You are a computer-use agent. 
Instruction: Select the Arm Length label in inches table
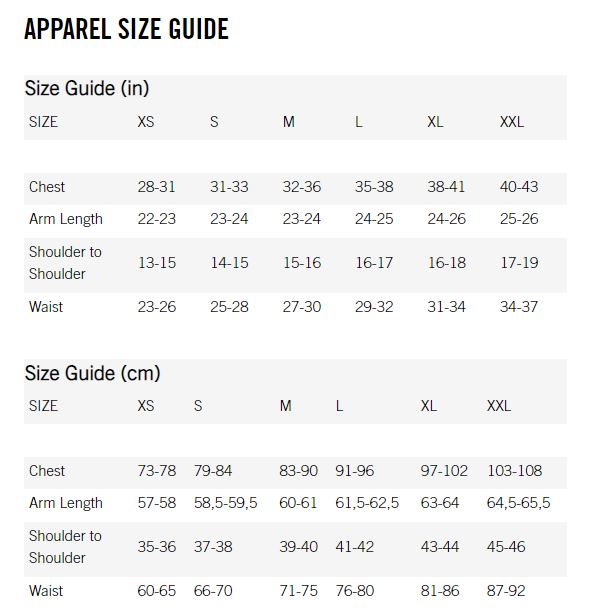[x=66, y=219]
